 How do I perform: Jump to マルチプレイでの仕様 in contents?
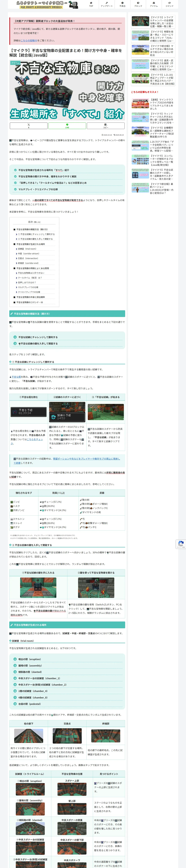(x=28, y=287)
